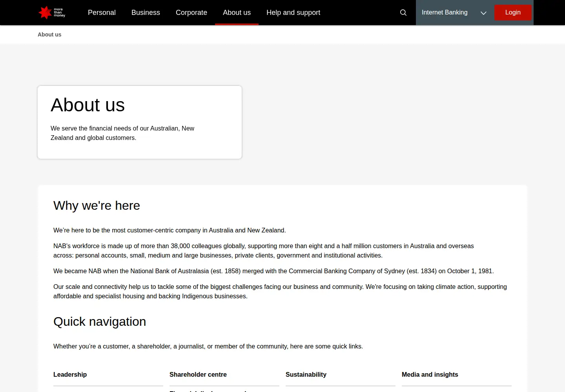The width and height of the screenshot is (565, 392).
Task: Click the 'About us' page heading
Action: 88,105
